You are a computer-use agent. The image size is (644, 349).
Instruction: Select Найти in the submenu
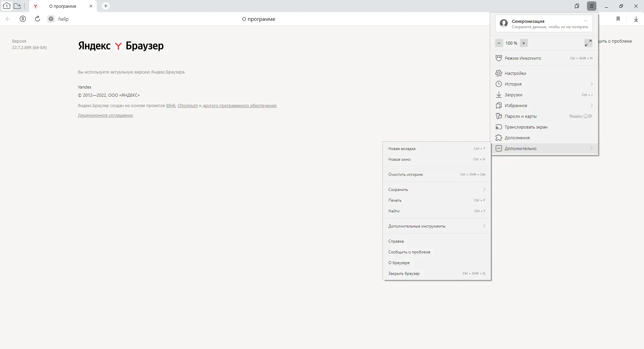[x=437, y=211]
